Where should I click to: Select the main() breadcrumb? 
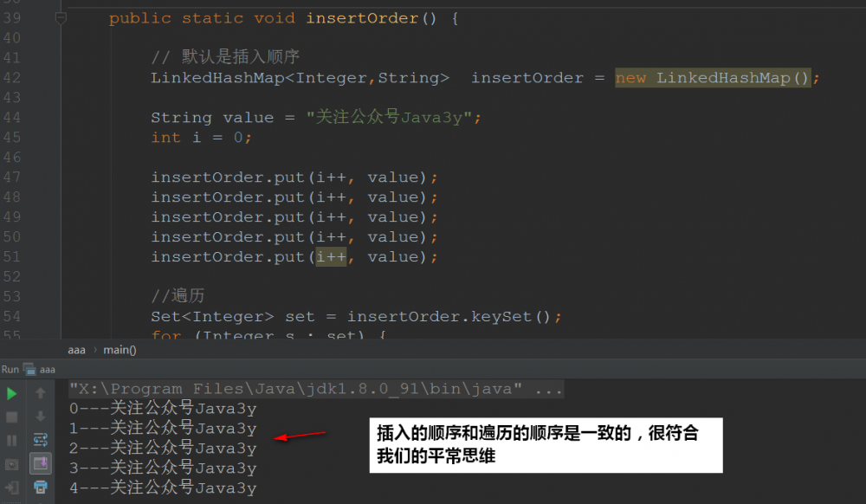pyautogui.click(x=120, y=349)
